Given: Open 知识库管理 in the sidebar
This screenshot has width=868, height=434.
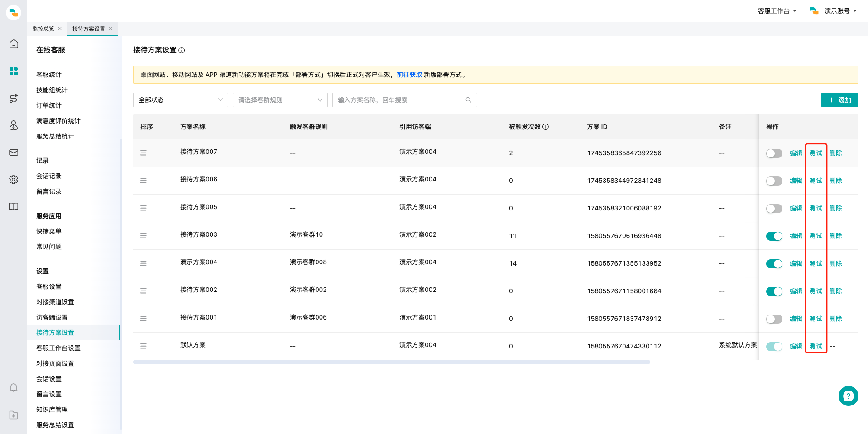Looking at the screenshot, I should [x=52, y=410].
